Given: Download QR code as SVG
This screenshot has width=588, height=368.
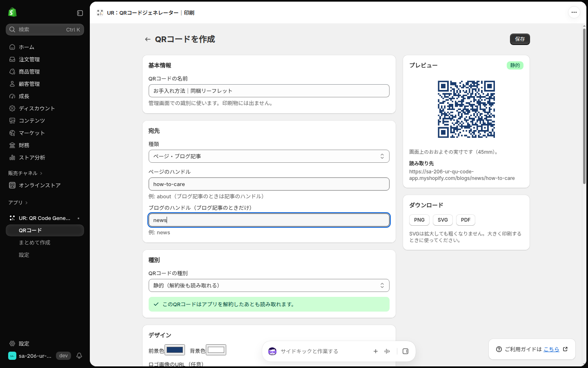Looking at the screenshot, I should pyautogui.click(x=443, y=220).
